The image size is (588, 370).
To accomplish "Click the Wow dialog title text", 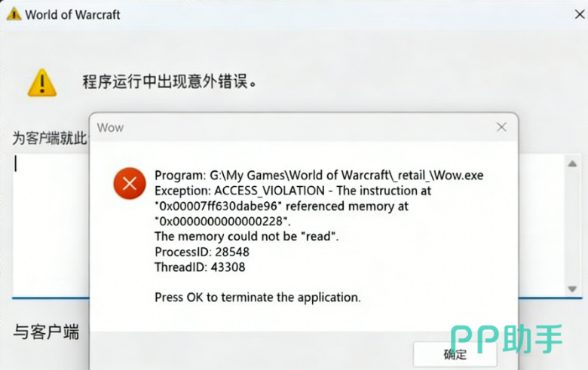I will tap(110, 127).
